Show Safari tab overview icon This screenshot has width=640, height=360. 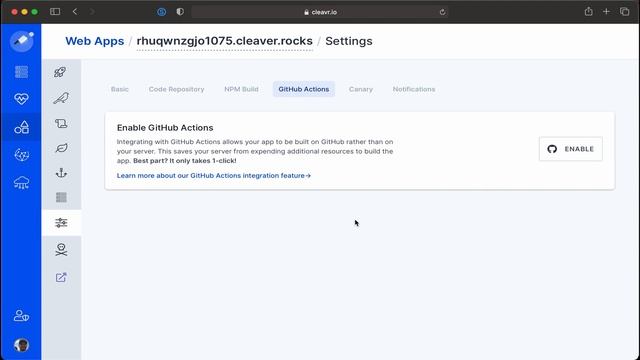[624, 11]
